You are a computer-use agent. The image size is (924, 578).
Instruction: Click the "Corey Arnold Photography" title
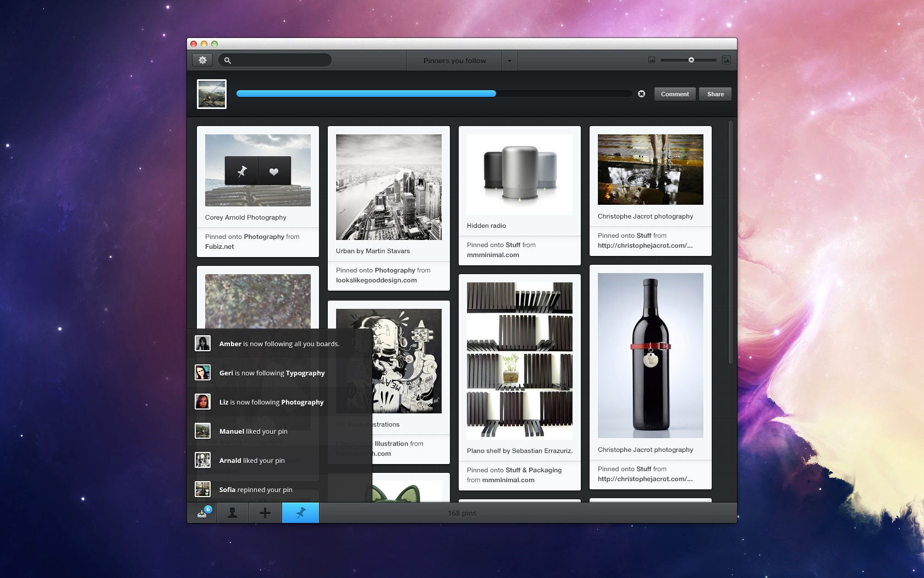246,217
